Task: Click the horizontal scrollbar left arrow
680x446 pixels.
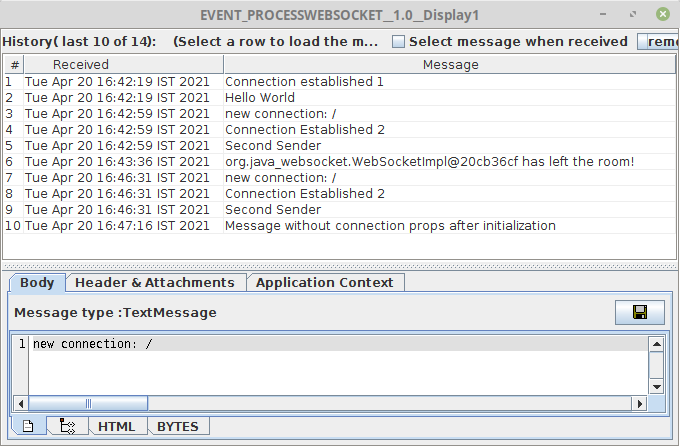Action: click(x=21, y=404)
